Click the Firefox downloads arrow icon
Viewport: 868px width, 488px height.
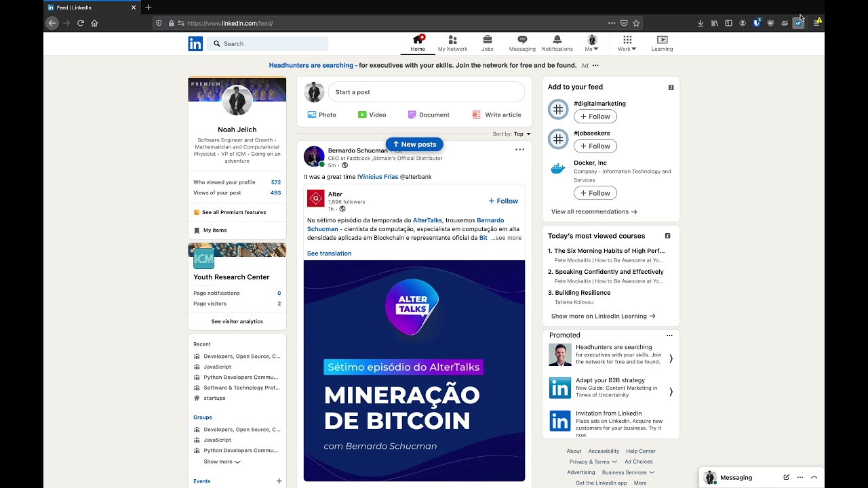(x=701, y=22)
